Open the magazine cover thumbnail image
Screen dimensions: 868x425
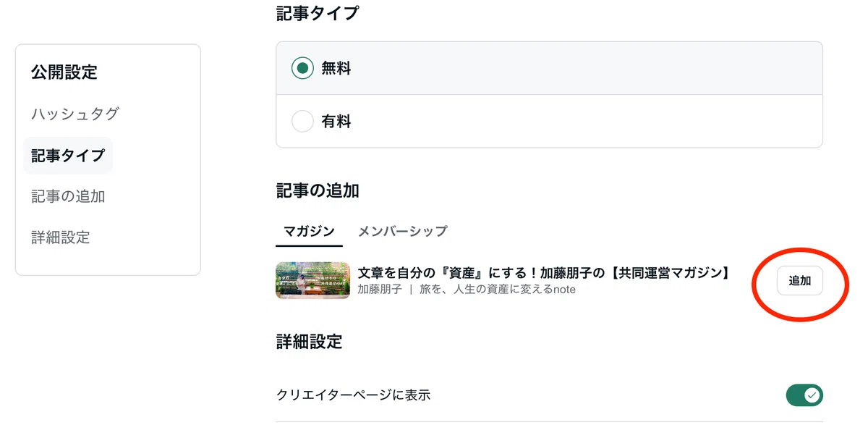[313, 280]
